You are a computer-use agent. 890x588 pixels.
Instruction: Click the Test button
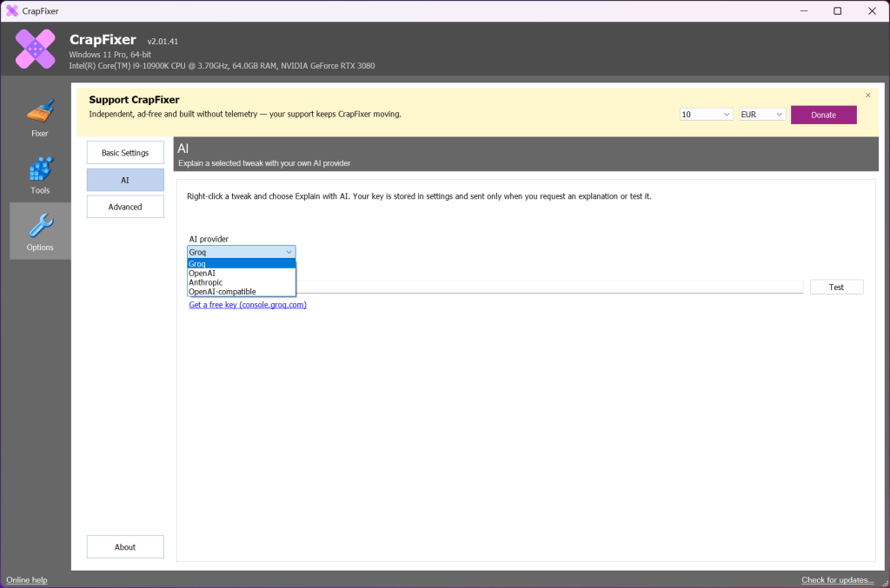click(837, 287)
